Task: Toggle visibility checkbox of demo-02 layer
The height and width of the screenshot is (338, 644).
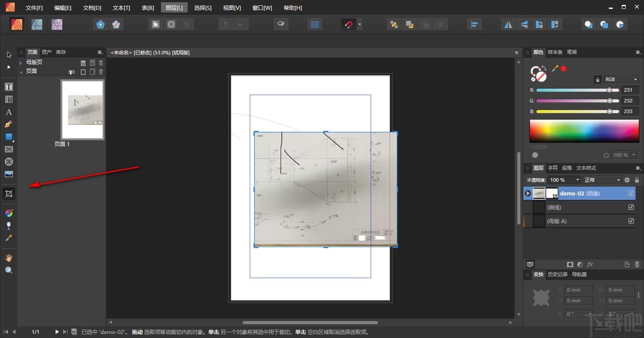Action: click(631, 193)
